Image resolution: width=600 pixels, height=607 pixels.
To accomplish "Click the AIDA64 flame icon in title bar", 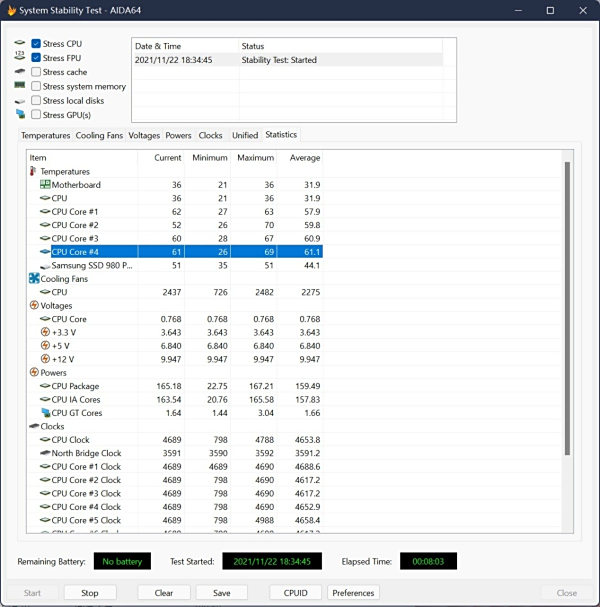I will pos(11,10).
